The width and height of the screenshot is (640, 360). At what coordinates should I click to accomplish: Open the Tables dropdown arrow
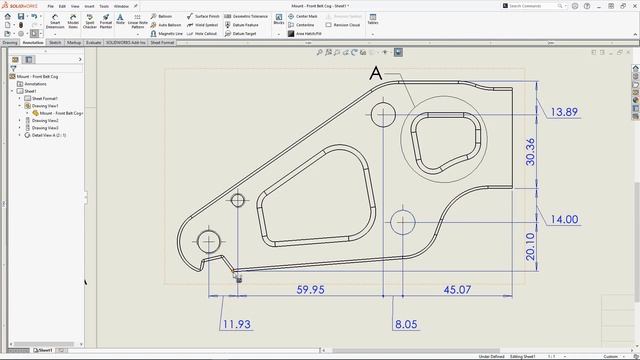[x=373, y=34]
